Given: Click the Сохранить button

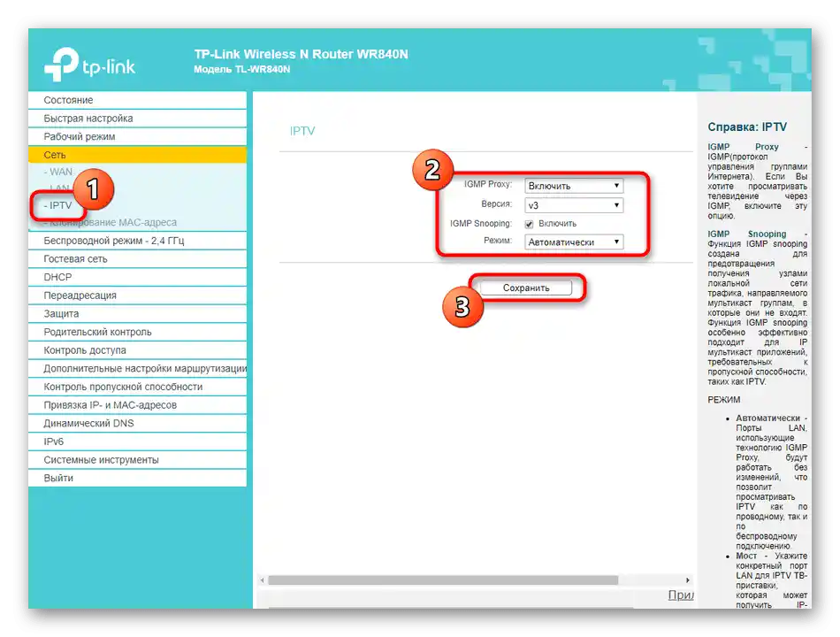Looking at the screenshot, I should (526, 288).
